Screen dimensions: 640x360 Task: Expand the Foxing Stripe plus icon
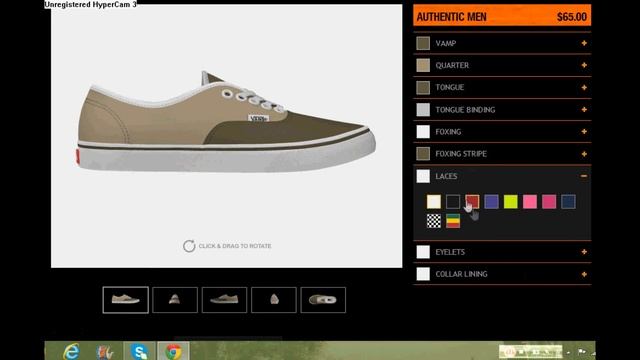click(x=584, y=154)
